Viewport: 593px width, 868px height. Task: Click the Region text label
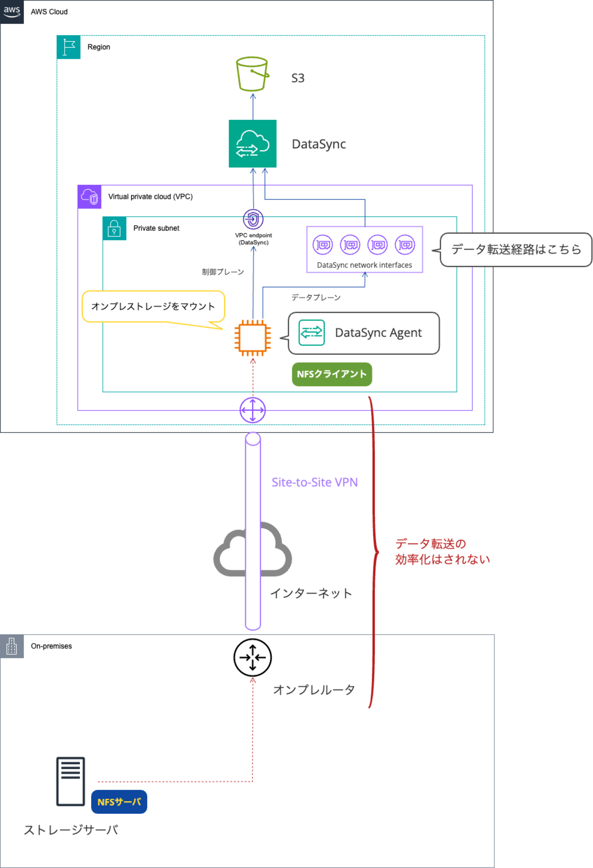pos(98,47)
